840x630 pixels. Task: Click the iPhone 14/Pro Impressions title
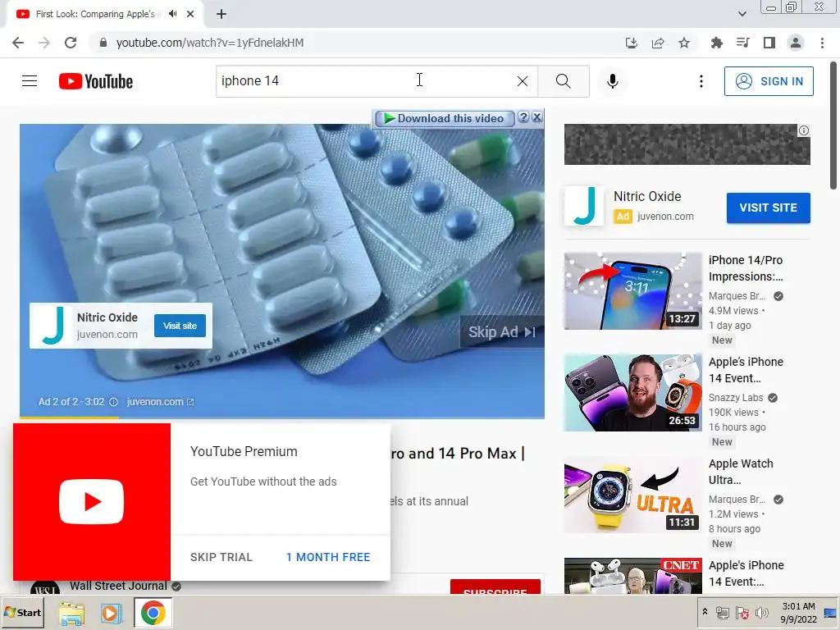point(746,268)
